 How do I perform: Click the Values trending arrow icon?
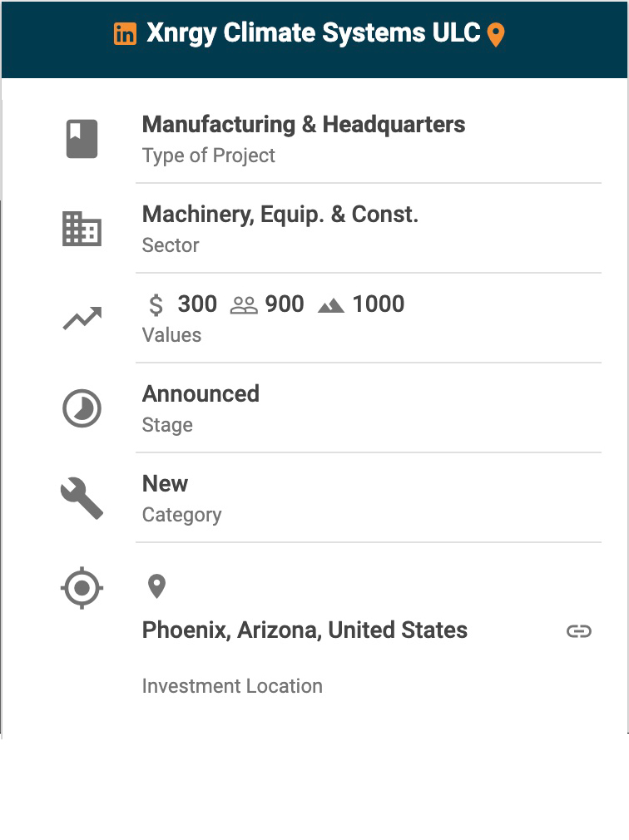(82, 318)
